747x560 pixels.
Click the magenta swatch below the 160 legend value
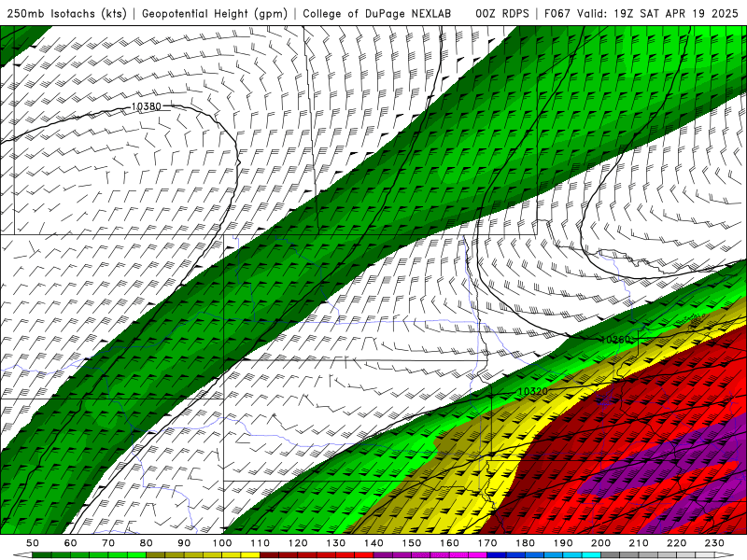pos(458,555)
